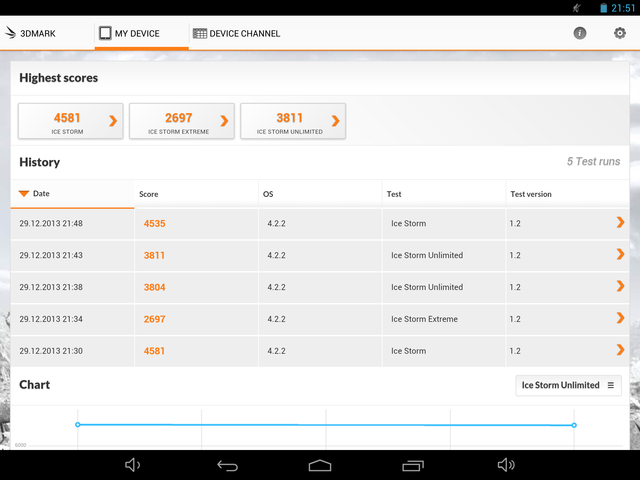Select the 2697 score in history table
The height and width of the screenshot is (480, 640).
point(154,319)
